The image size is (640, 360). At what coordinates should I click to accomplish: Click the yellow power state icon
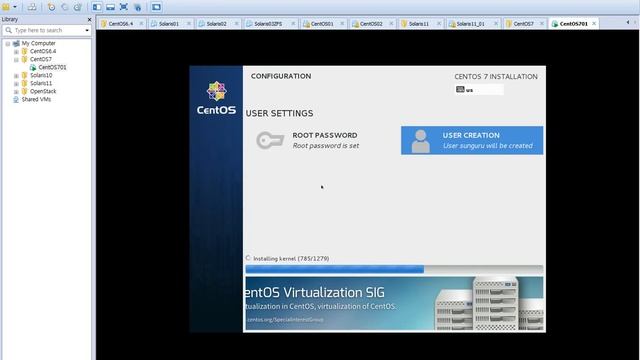click(6, 7)
